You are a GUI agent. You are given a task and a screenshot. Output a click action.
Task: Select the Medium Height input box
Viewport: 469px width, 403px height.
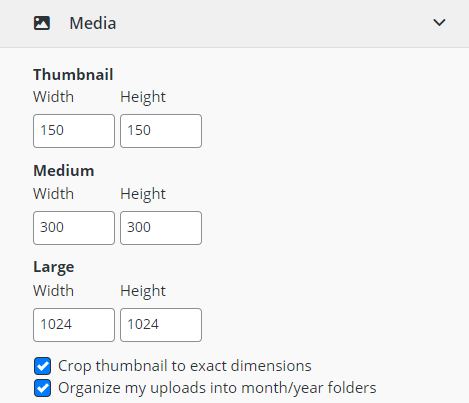(x=161, y=228)
